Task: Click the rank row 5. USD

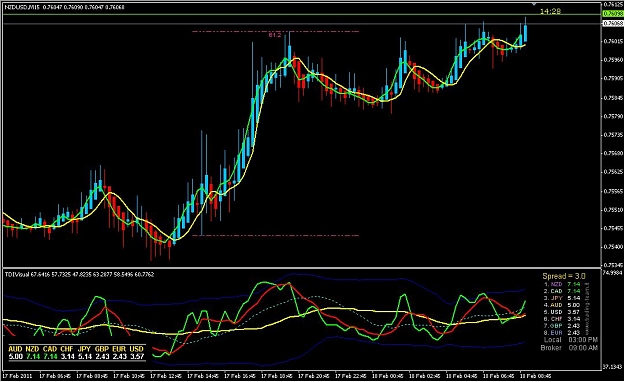Action: click(x=562, y=312)
